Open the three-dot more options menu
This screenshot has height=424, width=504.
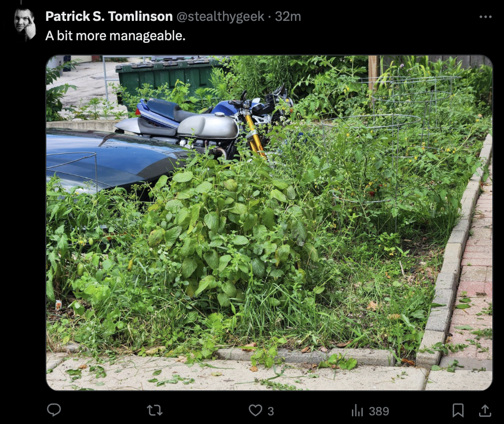(485, 17)
